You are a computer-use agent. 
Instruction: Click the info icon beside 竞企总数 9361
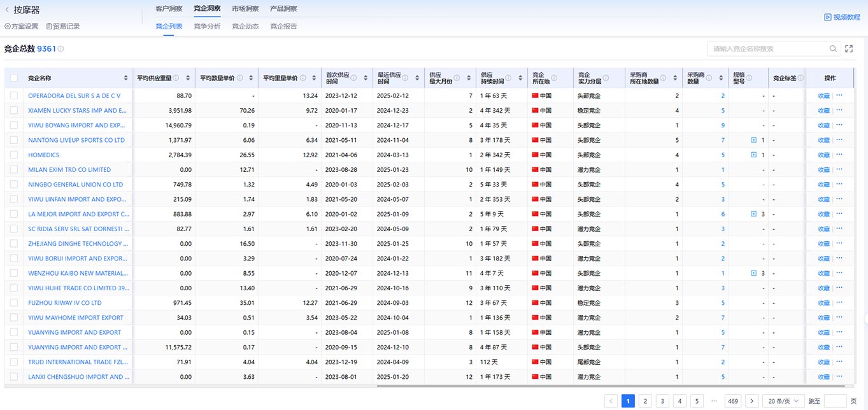click(61, 49)
